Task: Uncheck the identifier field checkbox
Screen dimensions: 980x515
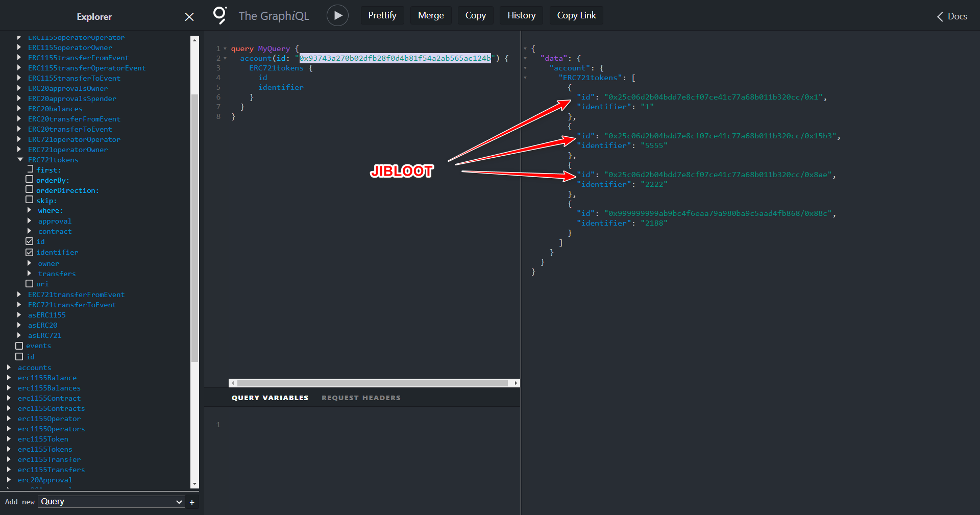Action: pos(30,252)
